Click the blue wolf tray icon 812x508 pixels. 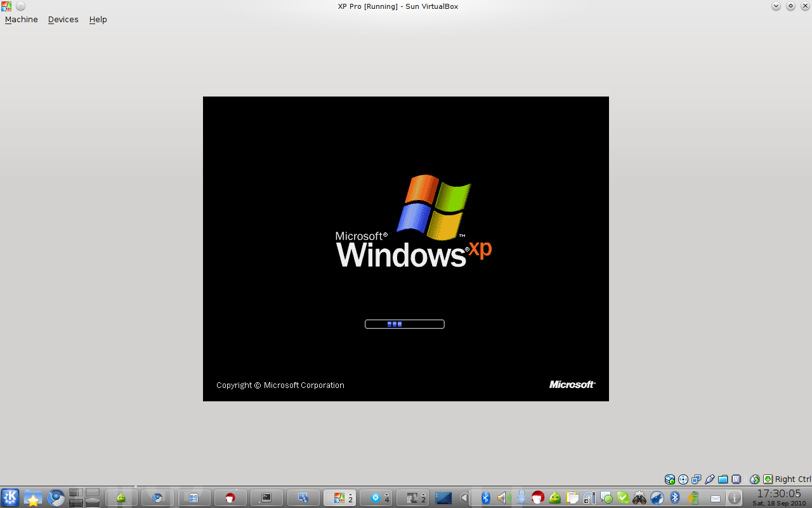(657, 498)
